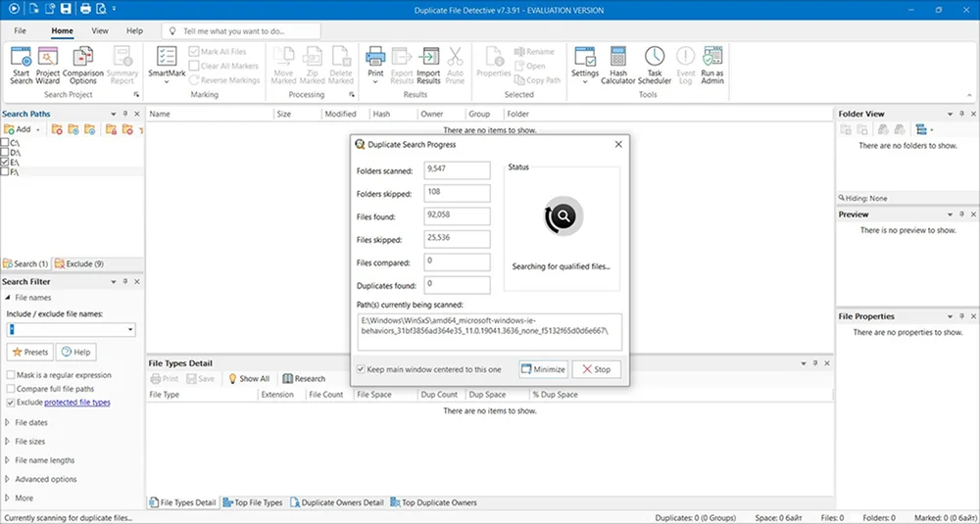Switch to the Top File Types tab
The image size is (980, 524).
(x=253, y=502)
